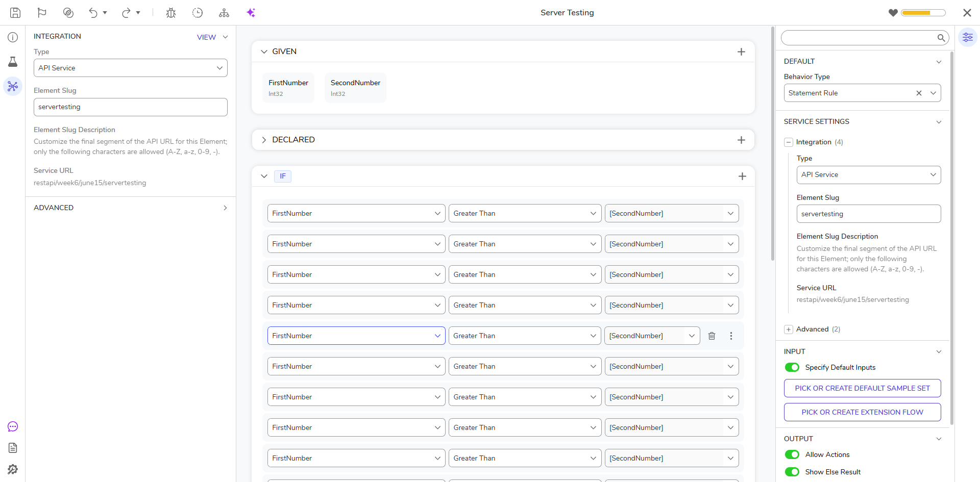Toggle Allow Actions switch

click(792, 454)
